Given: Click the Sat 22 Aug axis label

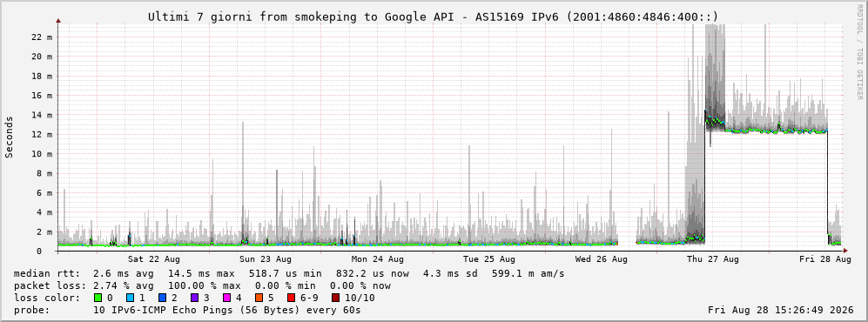Looking at the screenshot, I should (x=154, y=259).
